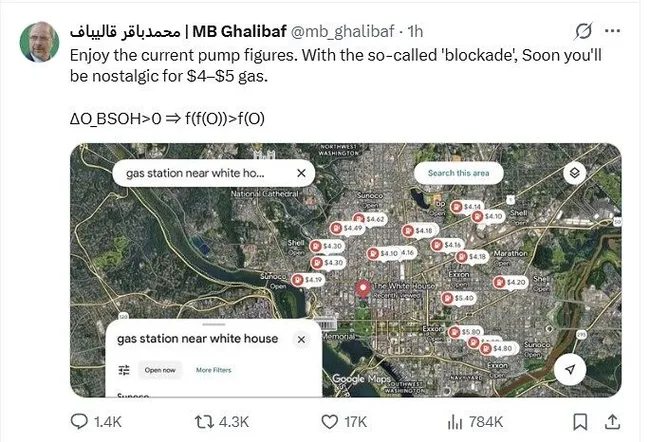The image size is (650, 442).
Task: Click the reply icon with 1.4K
Action: point(80,421)
